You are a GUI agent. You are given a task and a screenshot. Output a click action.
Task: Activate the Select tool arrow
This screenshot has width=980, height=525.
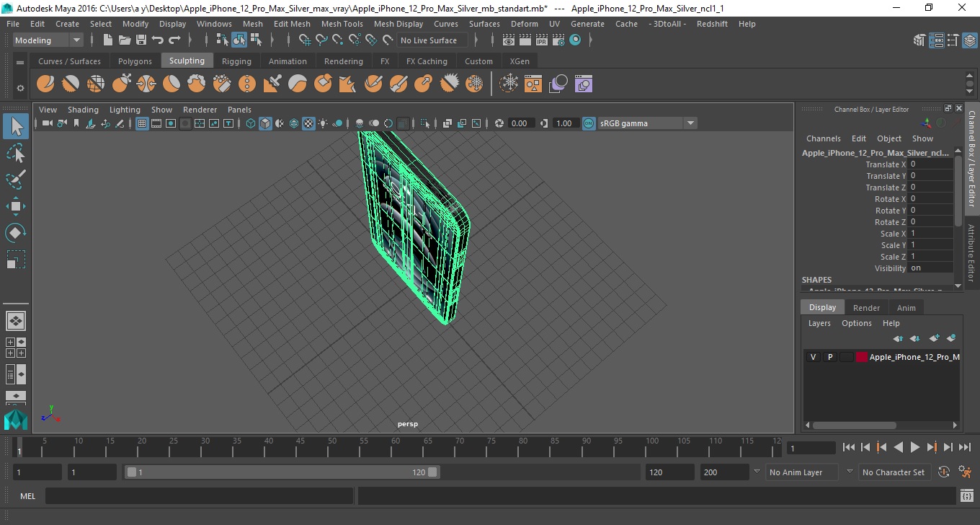16,126
